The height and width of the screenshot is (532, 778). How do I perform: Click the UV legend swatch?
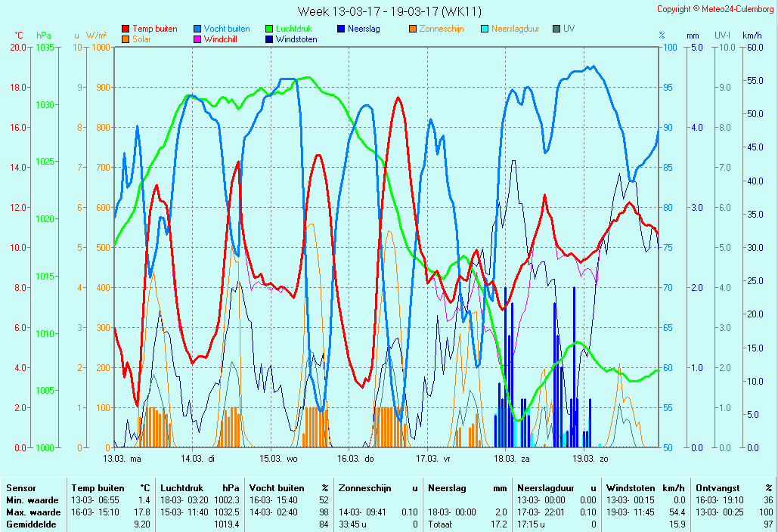pyautogui.click(x=556, y=29)
